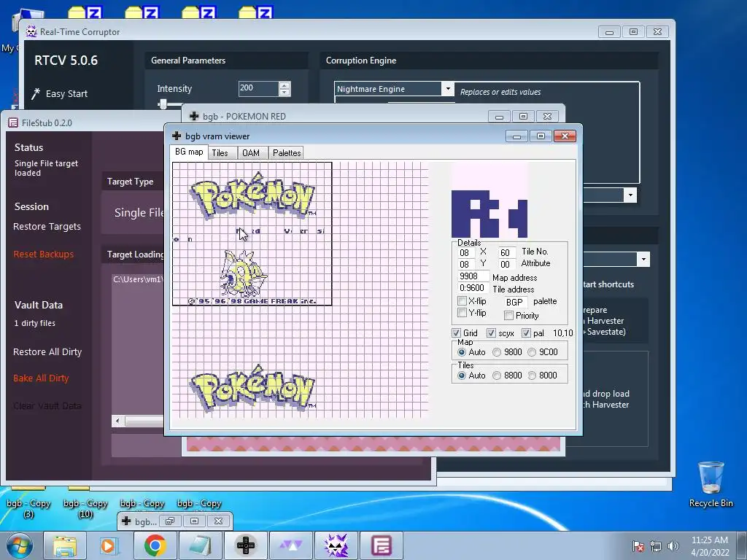
Task: Open dropdown below corruption engine panel
Action: point(630,195)
